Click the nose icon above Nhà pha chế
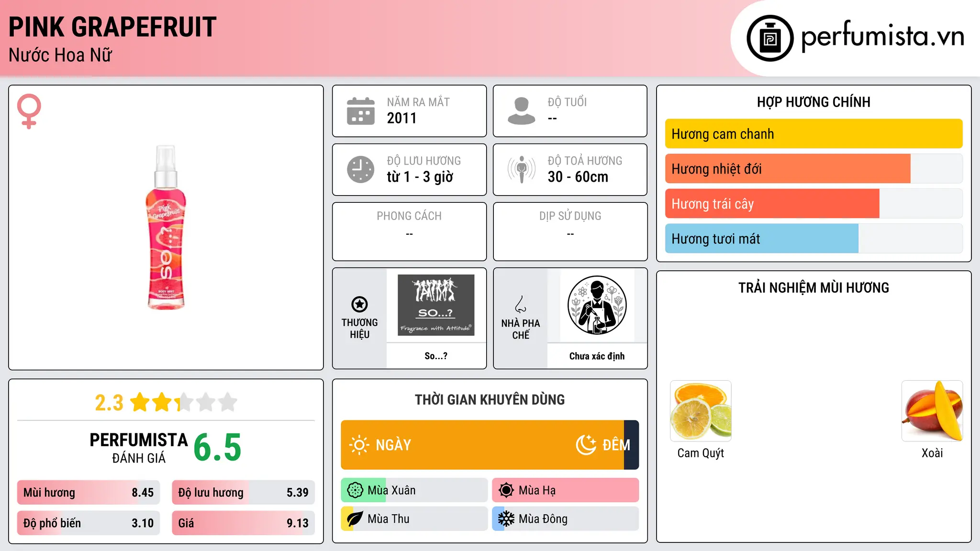Image resolution: width=980 pixels, height=551 pixels. 521,304
